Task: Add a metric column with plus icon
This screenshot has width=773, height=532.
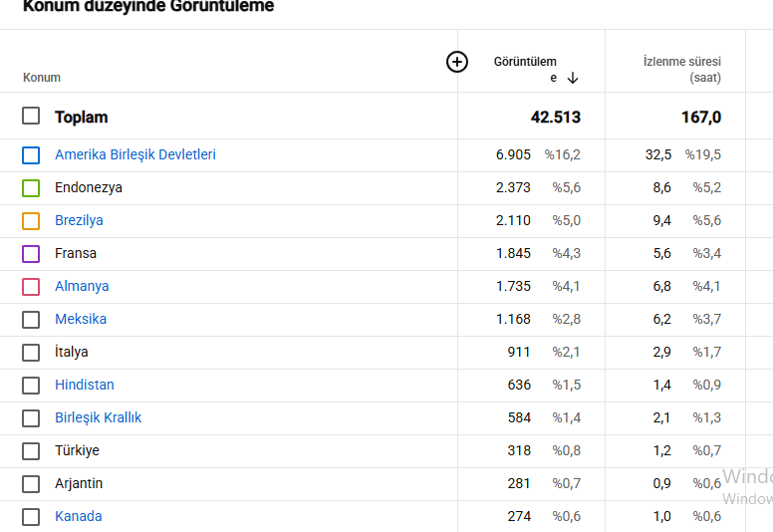Action: 457,62
